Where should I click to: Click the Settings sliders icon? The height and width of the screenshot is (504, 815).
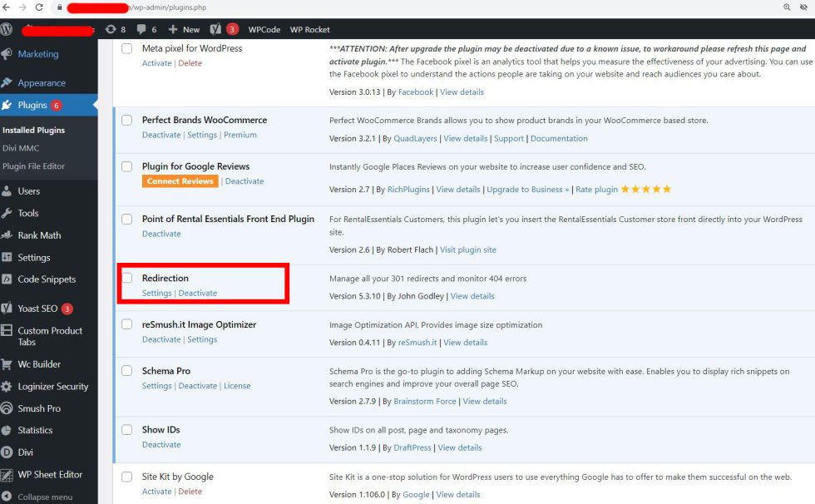point(7,257)
